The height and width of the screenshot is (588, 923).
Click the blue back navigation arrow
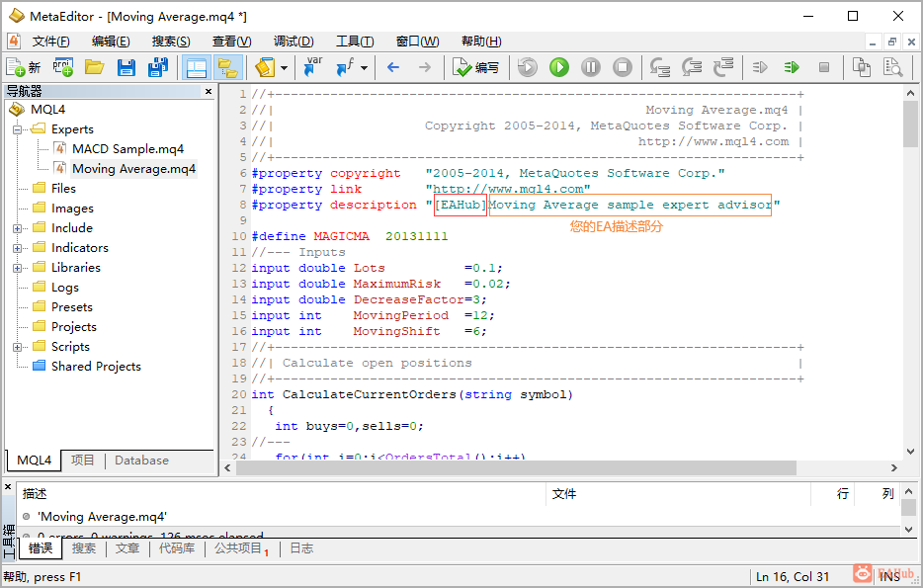[393, 67]
